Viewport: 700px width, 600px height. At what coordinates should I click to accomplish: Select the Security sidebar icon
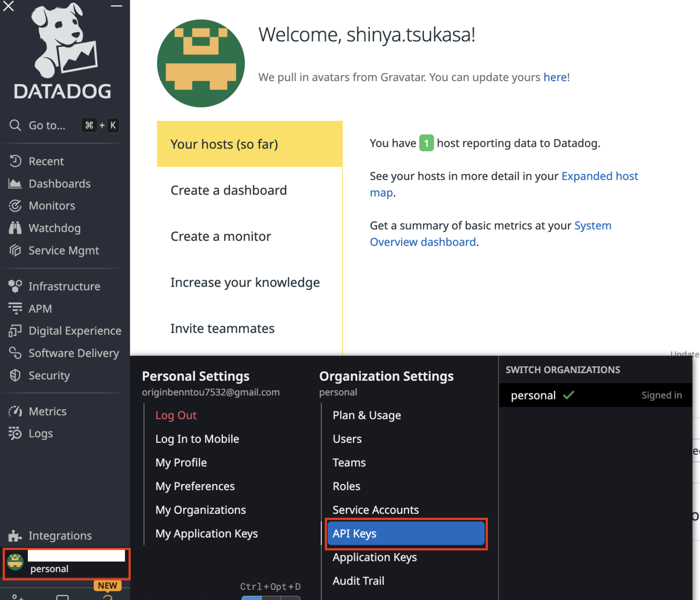point(15,375)
